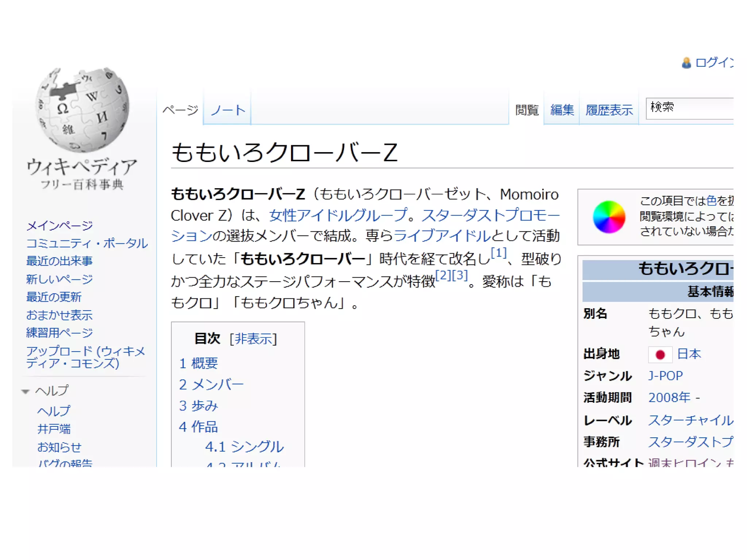Click the 活動期間 infobox label

(x=607, y=397)
